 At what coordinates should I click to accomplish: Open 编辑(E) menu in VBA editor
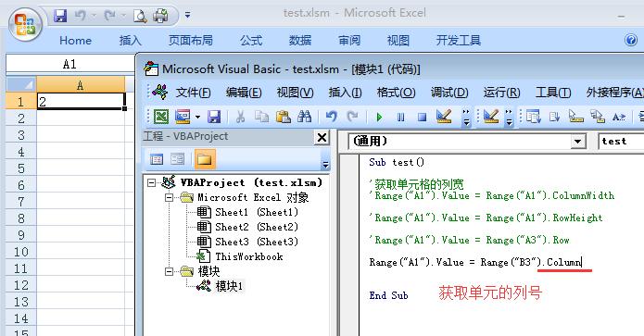[244, 93]
